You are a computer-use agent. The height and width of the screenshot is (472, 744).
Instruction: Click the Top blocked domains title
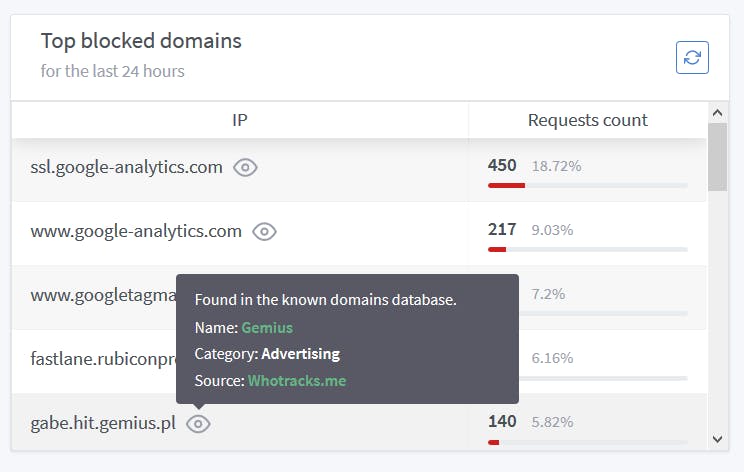[141, 41]
